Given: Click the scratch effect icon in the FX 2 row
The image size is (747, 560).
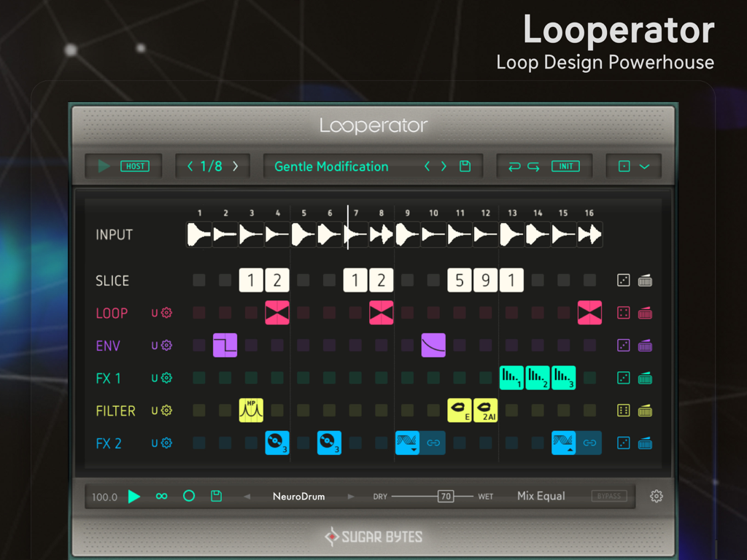Looking at the screenshot, I should (x=277, y=443).
